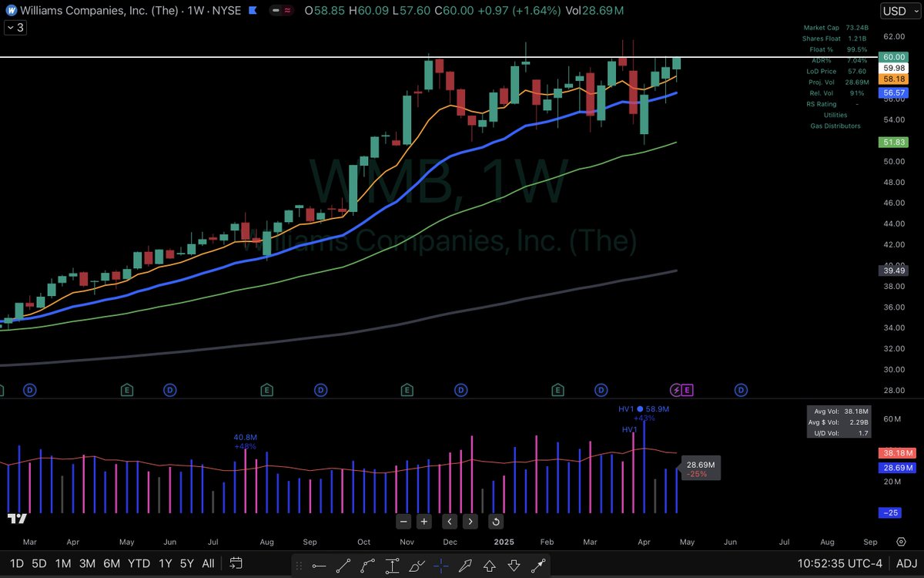Screen dimensions: 924x578
Task: Open the TradingView logo at chart bottom-left
Action: click(x=16, y=519)
